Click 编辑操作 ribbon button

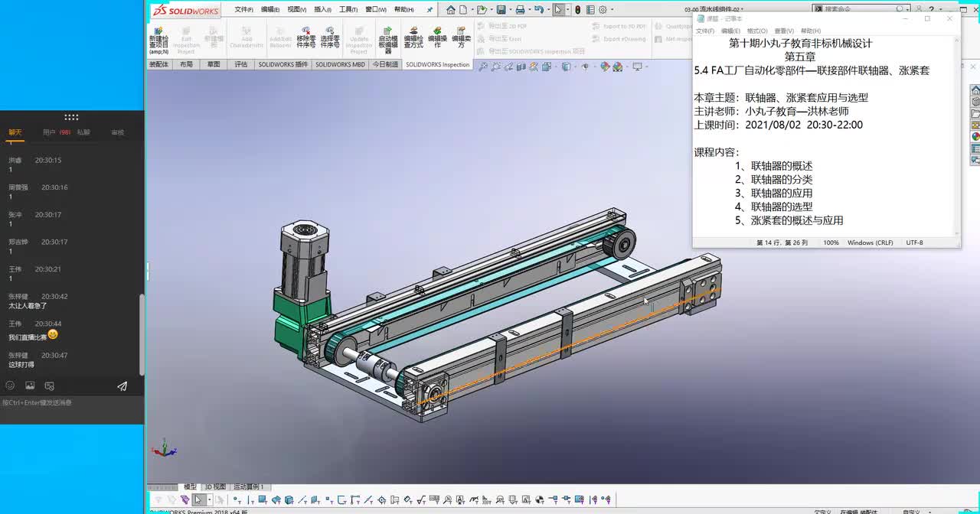click(437, 37)
